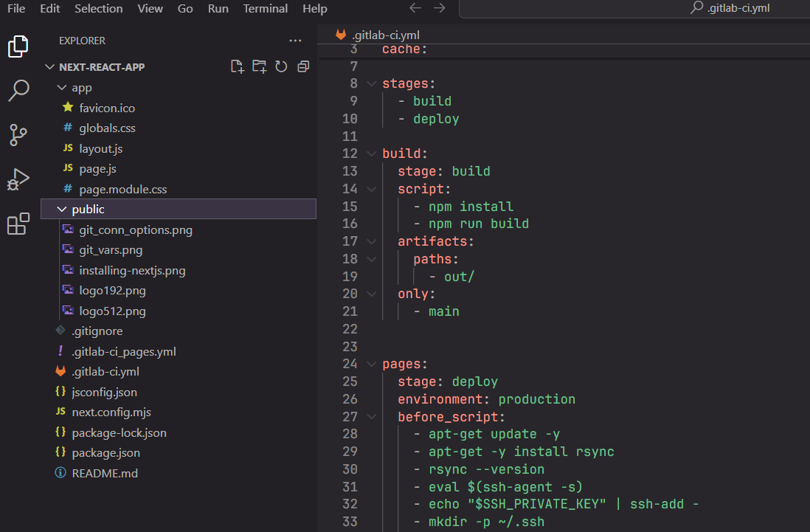Go forward using the right arrow
The width and height of the screenshot is (810, 532).
[439, 7]
